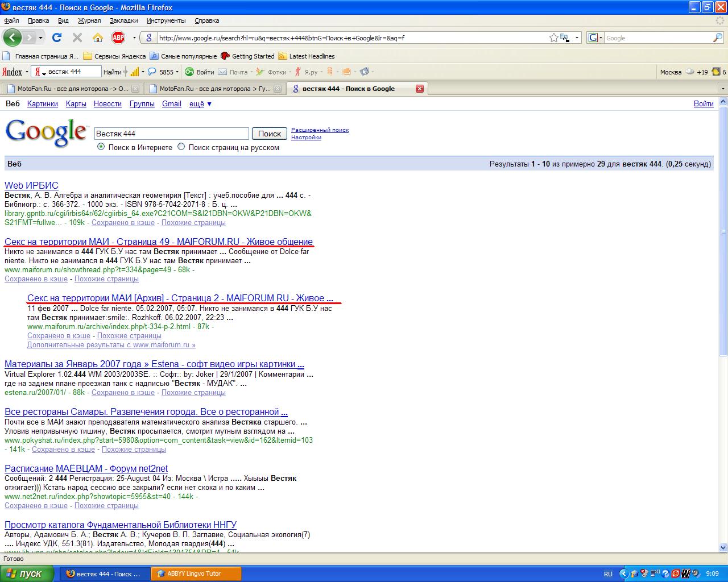Viewport: 728px width, 582px height.
Task: Close the Вестяк 444 Google tab
Action: pyautogui.click(x=420, y=89)
